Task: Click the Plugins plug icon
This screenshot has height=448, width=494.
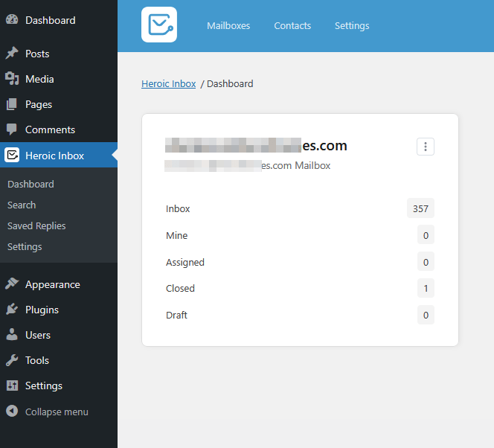Action: coord(12,309)
